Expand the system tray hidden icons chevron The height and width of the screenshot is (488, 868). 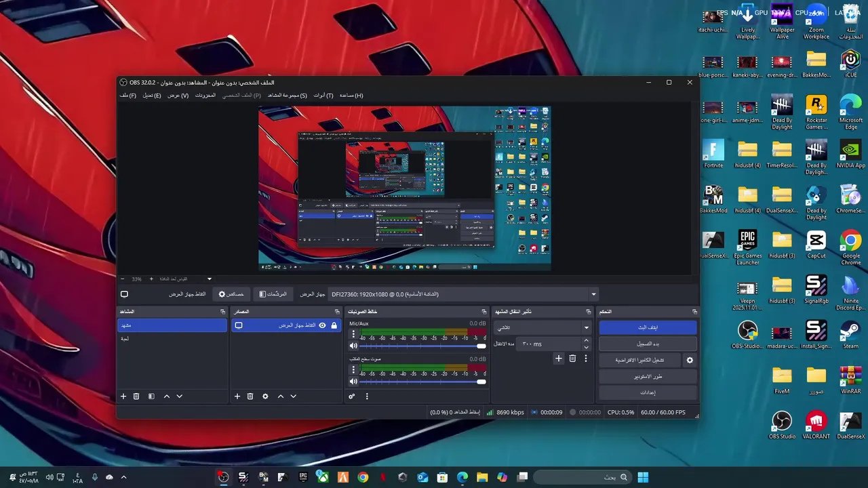click(123, 477)
